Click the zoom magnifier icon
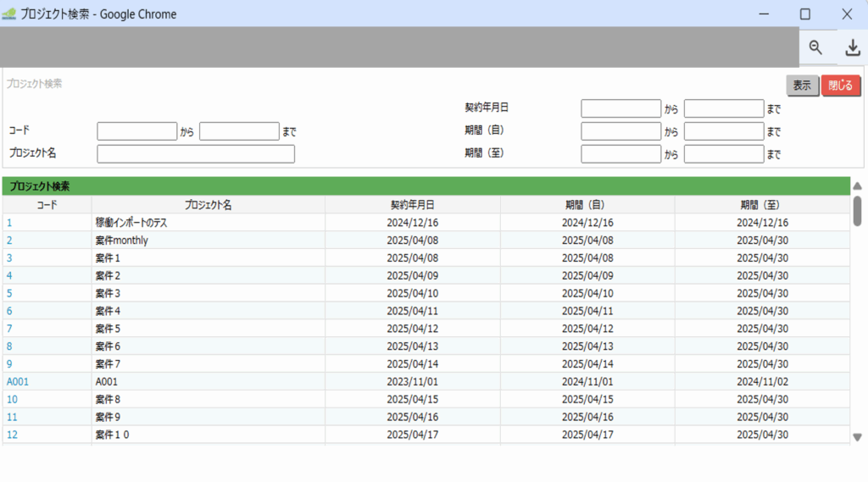This screenshot has height=482, width=868. [815, 48]
